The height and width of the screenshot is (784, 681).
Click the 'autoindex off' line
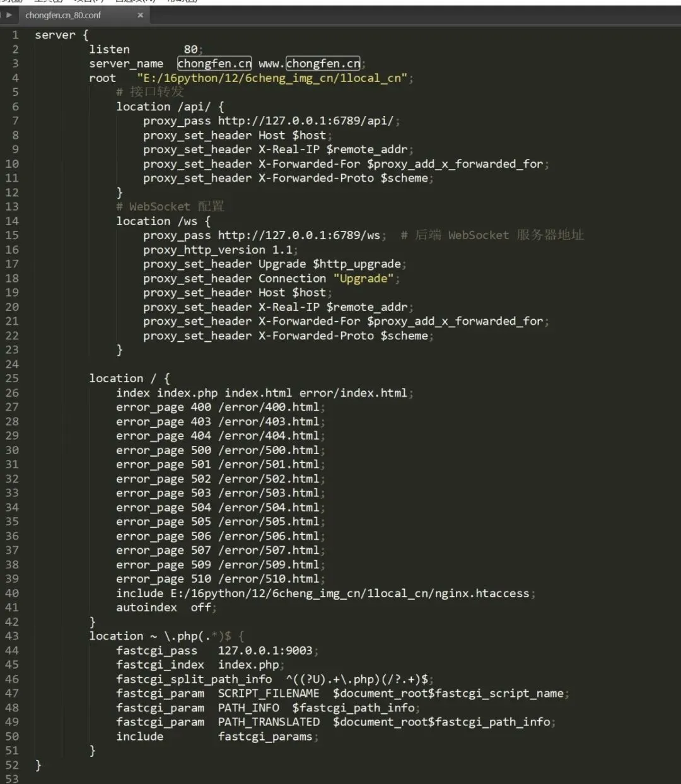(x=165, y=607)
